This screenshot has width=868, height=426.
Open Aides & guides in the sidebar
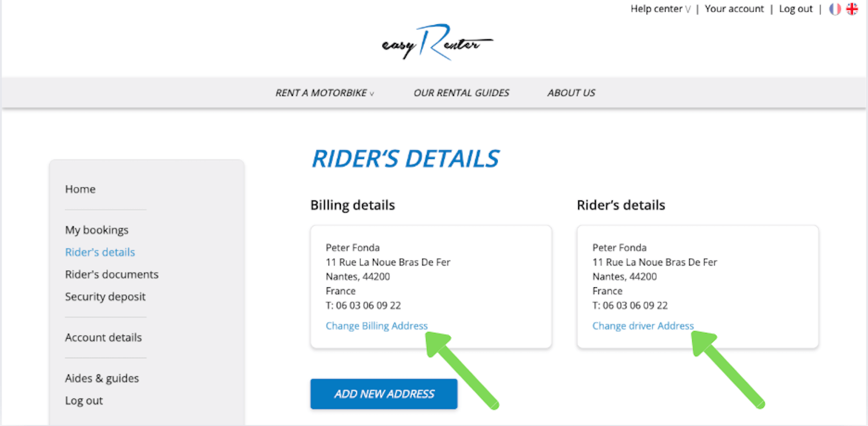[102, 379]
